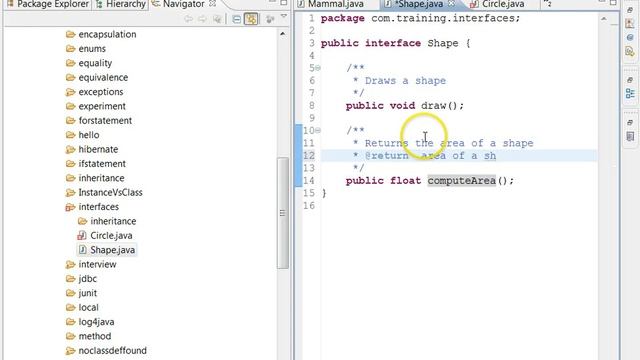This screenshot has height=360, width=640.
Task: Click the topmost restore icon in right trim bar
Action: (630, 10)
